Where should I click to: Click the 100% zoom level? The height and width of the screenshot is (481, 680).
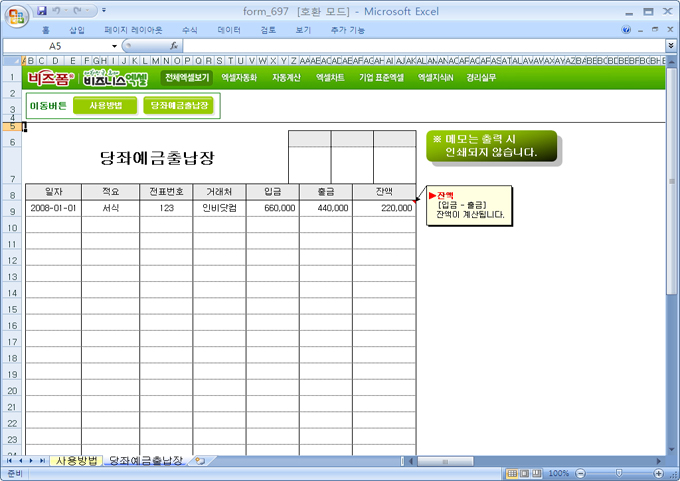tap(559, 473)
